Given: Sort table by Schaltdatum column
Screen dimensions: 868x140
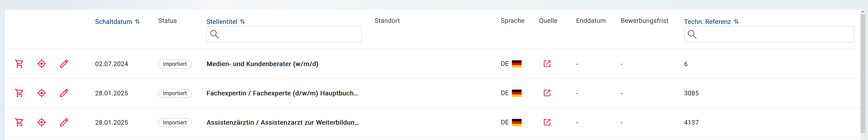Looking at the screenshot, I should pos(117,21).
